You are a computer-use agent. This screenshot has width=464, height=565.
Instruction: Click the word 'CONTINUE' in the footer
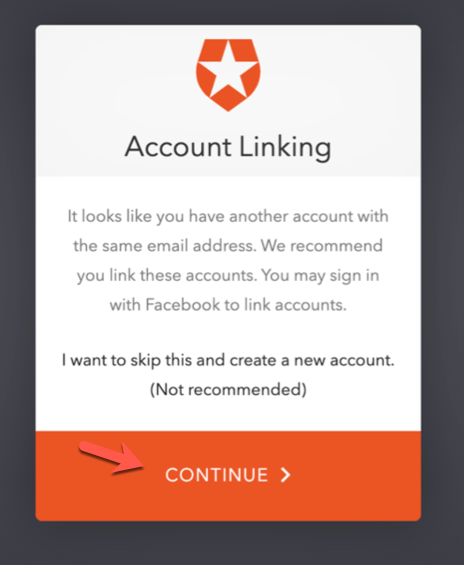217,475
